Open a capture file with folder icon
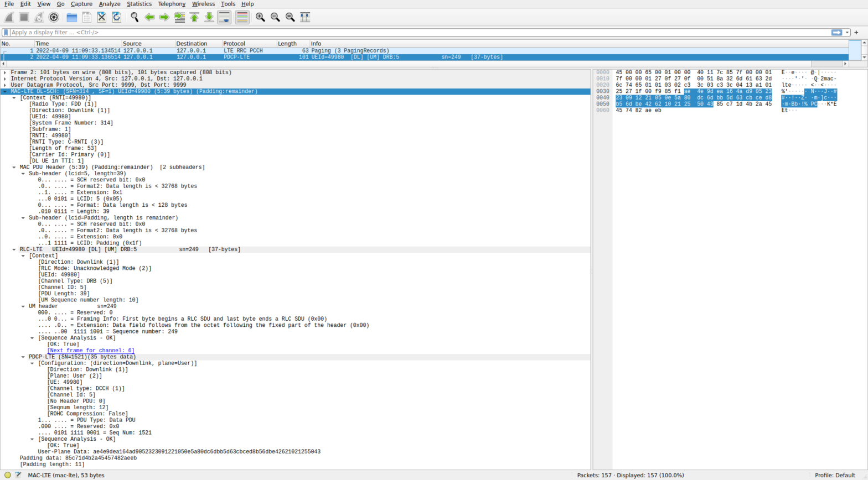The width and height of the screenshot is (868, 480). 72,18
